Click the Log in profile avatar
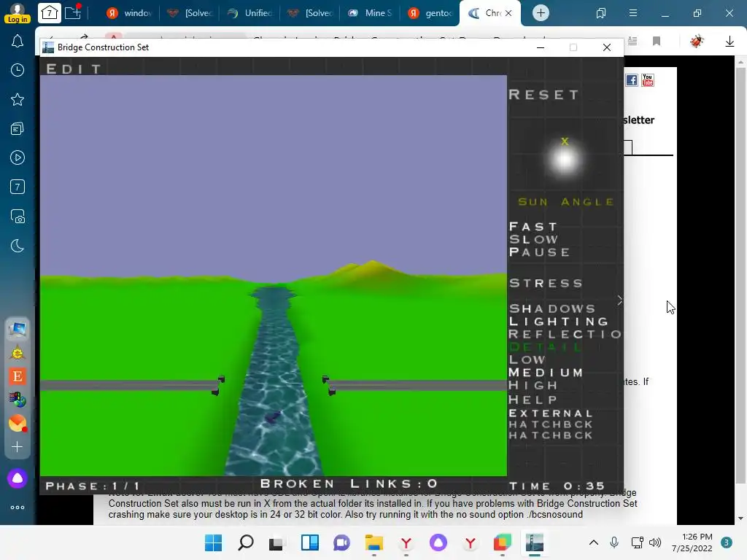This screenshot has height=560, width=747. 18,12
